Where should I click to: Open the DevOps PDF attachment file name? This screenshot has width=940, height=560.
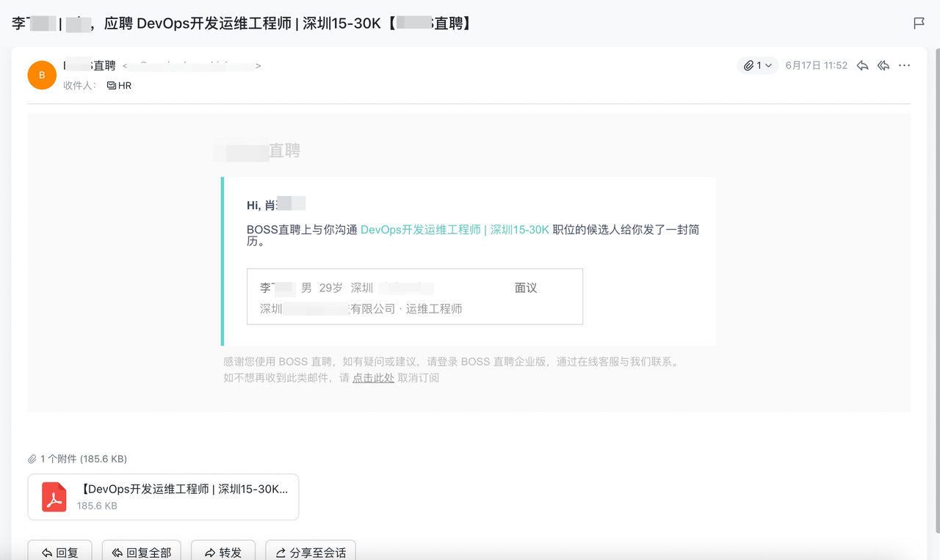pyautogui.click(x=184, y=489)
